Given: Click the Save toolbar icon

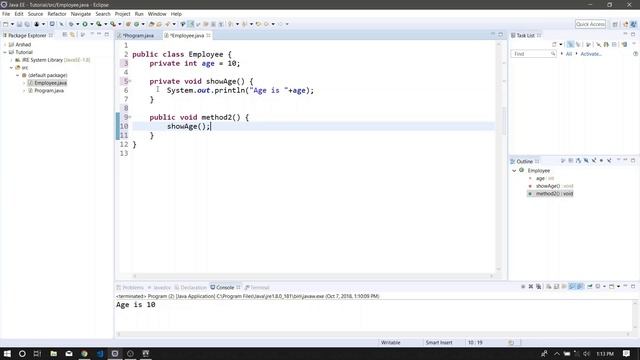Looking at the screenshot, I should point(19,24).
